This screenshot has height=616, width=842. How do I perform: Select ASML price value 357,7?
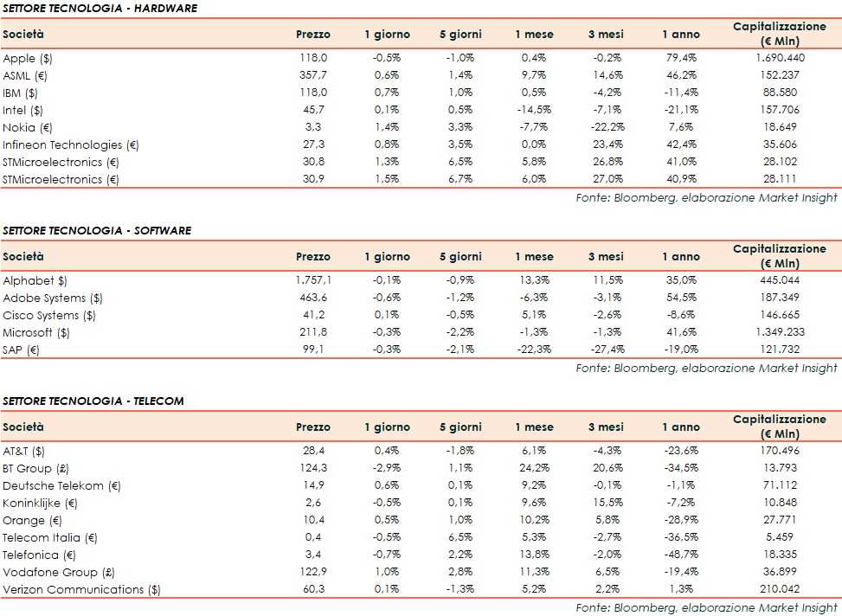click(313, 75)
